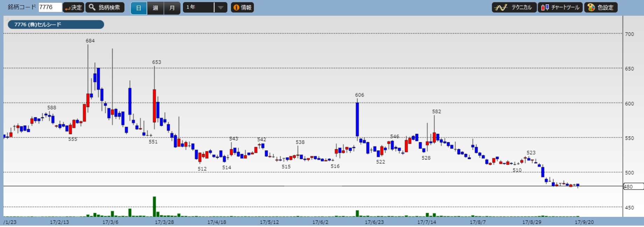Click the stock code input field
Image resolution: width=644 pixels, height=227 pixels.
50,7
